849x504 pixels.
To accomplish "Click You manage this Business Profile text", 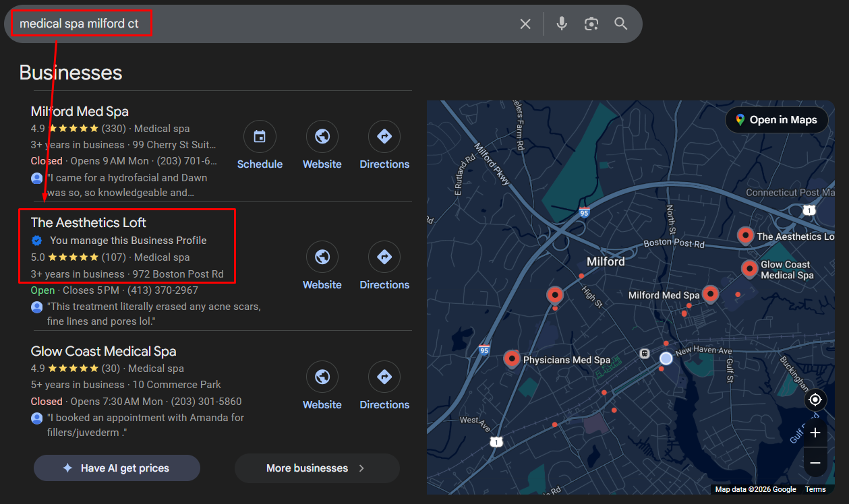I will (x=128, y=241).
